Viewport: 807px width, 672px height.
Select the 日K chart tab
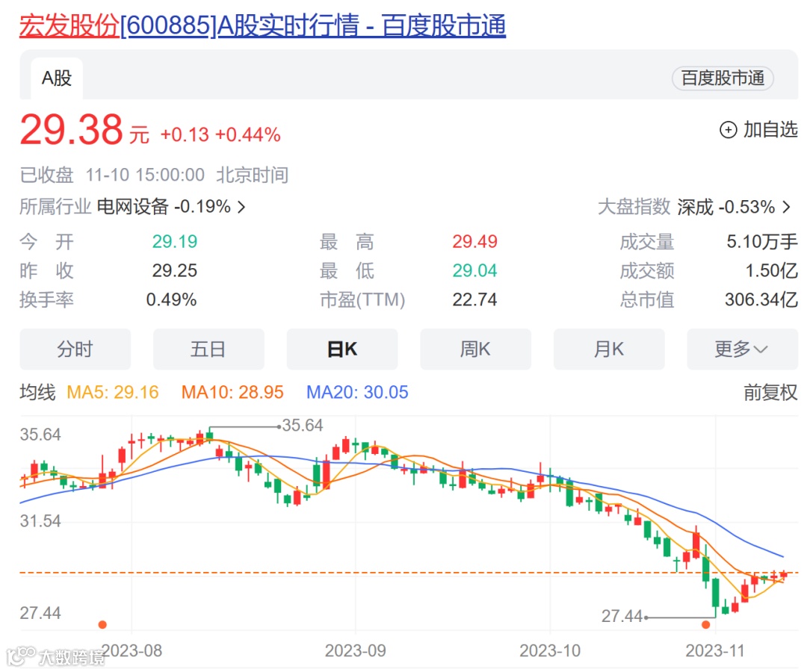342,349
